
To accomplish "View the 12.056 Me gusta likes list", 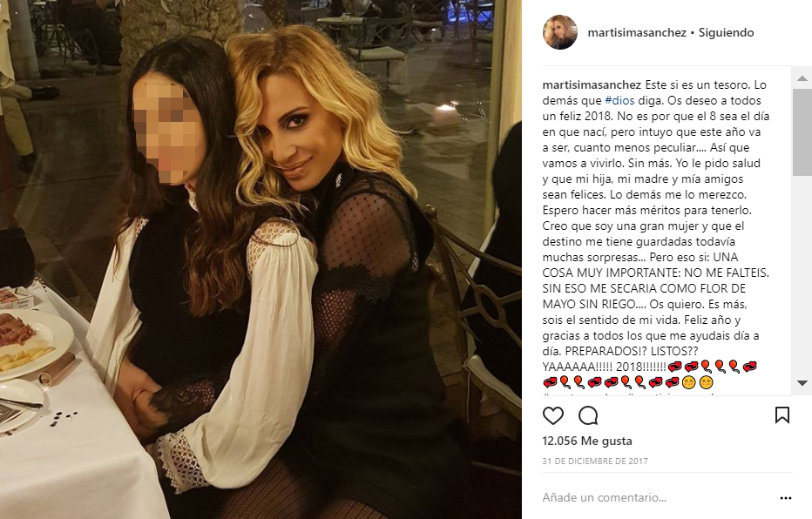I will tap(587, 441).
